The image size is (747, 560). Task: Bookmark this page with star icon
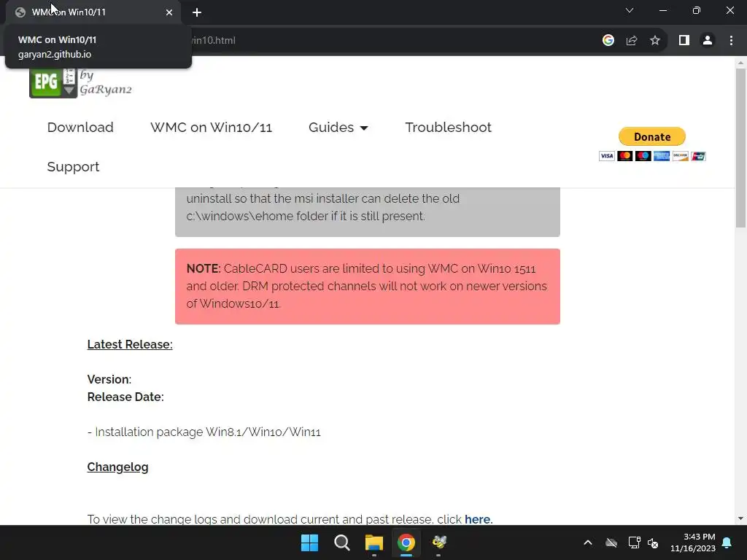coord(655,41)
